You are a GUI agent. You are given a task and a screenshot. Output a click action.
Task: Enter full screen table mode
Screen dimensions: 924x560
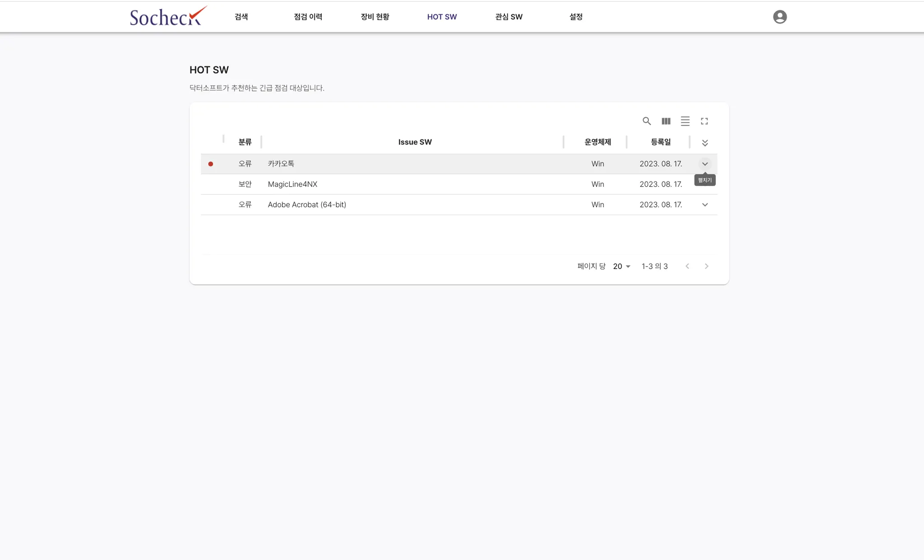704,121
